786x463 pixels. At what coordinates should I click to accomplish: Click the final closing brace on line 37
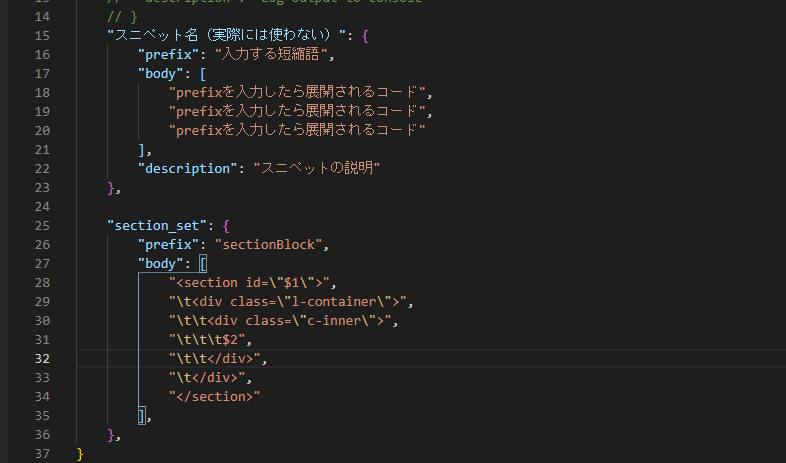click(81, 453)
